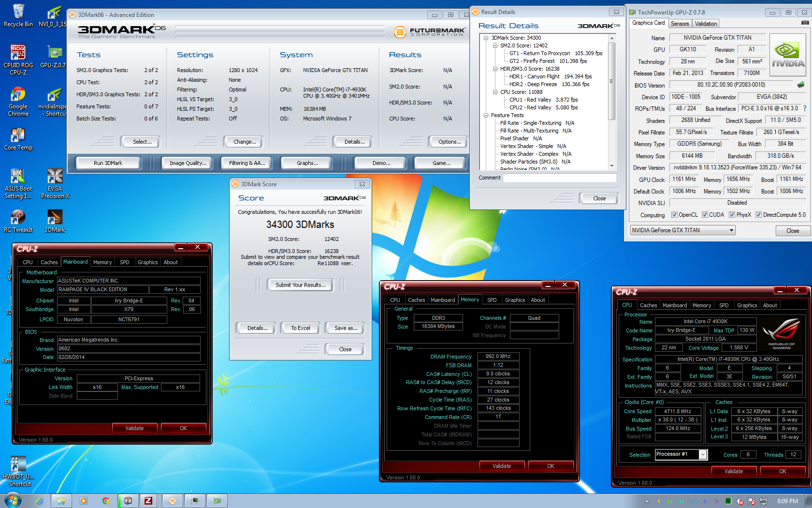Screen dimensions: 812x508
Task: Click the Graphs... button in 3DMark06
Action: (x=307, y=163)
